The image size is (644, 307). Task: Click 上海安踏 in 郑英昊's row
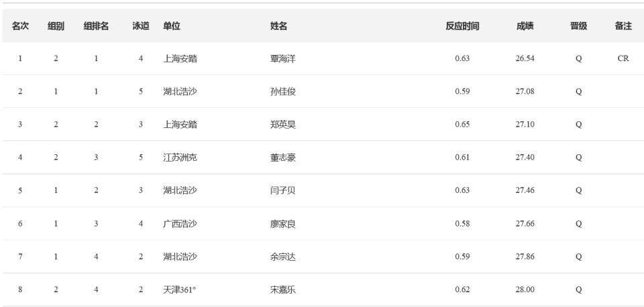click(180, 125)
